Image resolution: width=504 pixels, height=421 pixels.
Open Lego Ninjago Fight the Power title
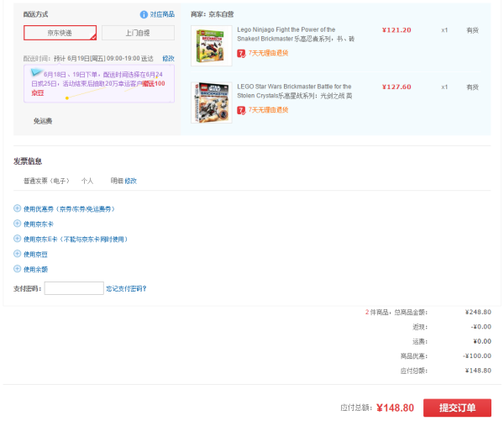point(296,34)
